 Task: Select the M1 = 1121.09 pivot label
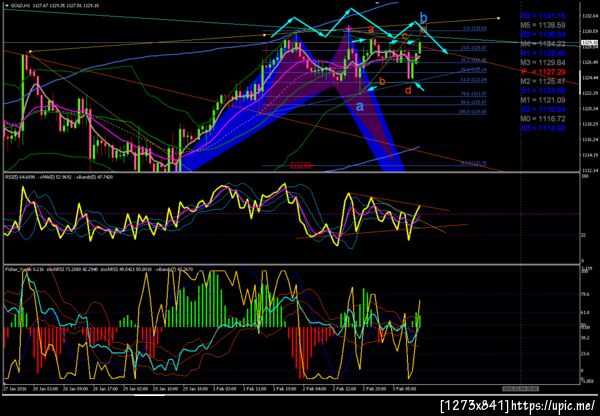[x=543, y=100]
